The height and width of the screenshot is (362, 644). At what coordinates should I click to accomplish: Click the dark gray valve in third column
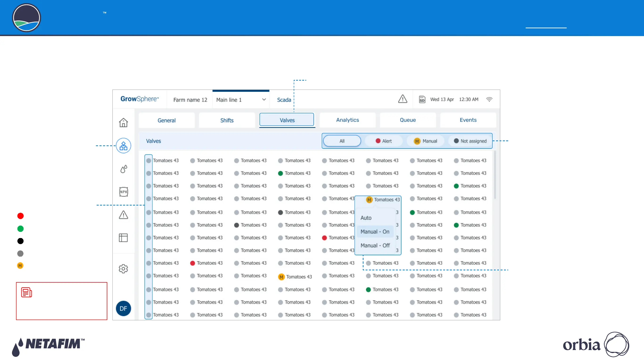coord(236,225)
